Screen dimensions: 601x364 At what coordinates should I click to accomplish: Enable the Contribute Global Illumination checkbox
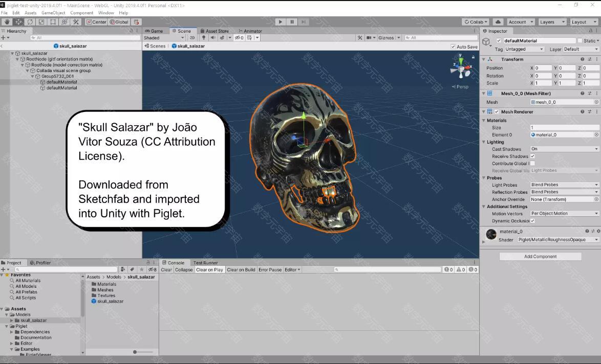tap(532, 164)
